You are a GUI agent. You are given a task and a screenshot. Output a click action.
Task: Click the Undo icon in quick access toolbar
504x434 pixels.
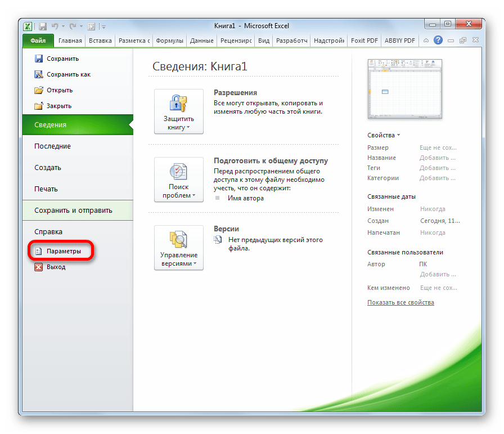55,26
